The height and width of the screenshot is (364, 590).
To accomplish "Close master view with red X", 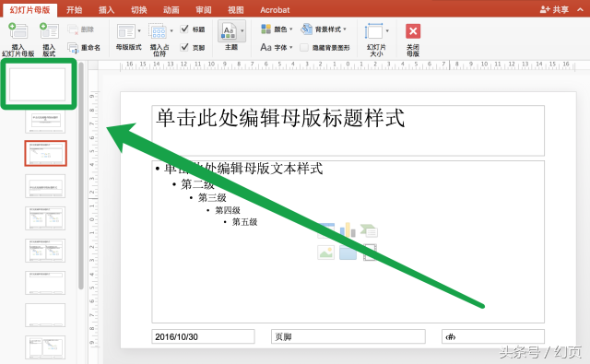I will 413,31.
